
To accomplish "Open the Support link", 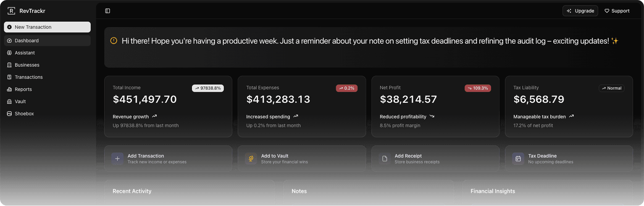I will 617,11.
